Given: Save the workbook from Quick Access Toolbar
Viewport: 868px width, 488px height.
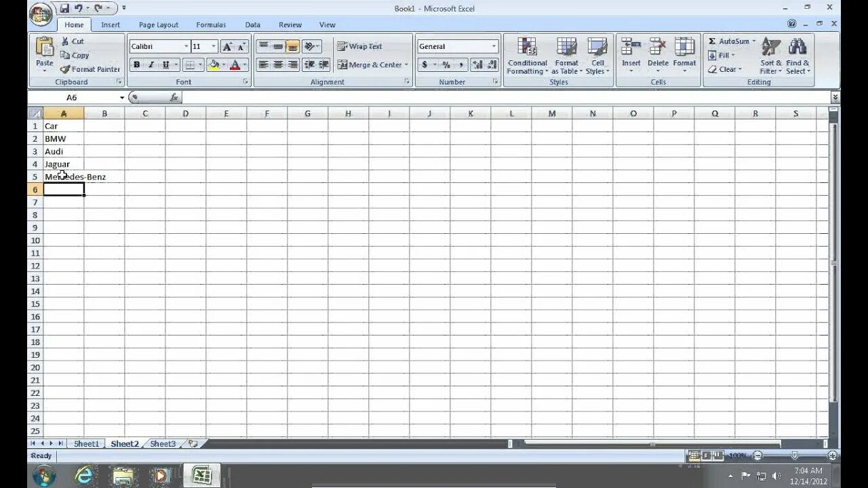Looking at the screenshot, I should (x=64, y=8).
